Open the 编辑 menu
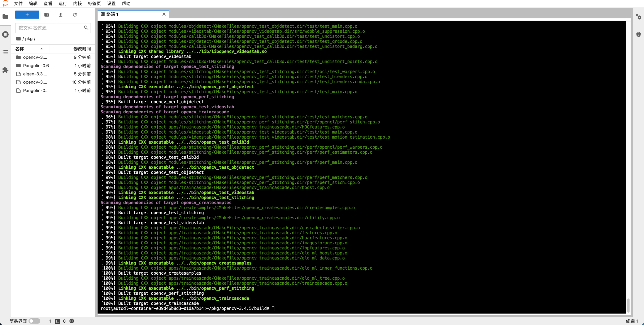644x325 pixels. tap(33, 4)
